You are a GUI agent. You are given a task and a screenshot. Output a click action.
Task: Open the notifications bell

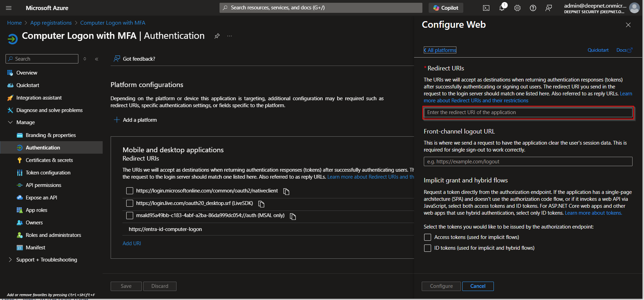coord(502,8)
